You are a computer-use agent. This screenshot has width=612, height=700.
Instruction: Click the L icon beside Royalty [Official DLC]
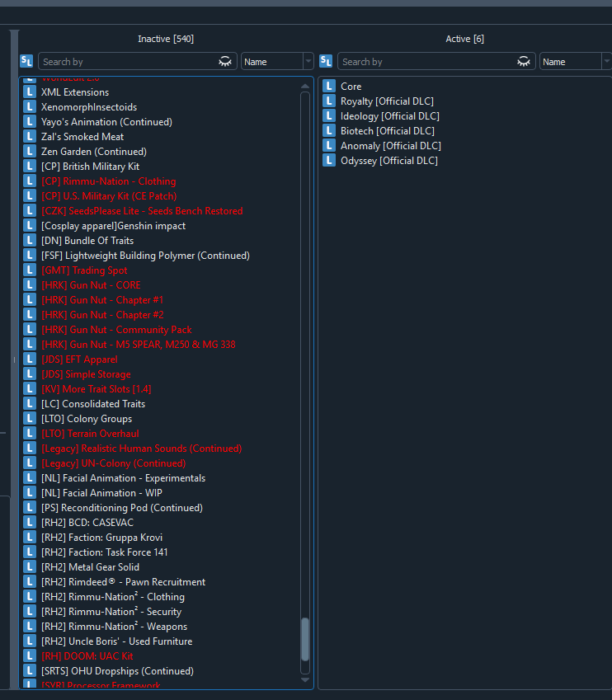pyautogui.click(x=329, y=101)
